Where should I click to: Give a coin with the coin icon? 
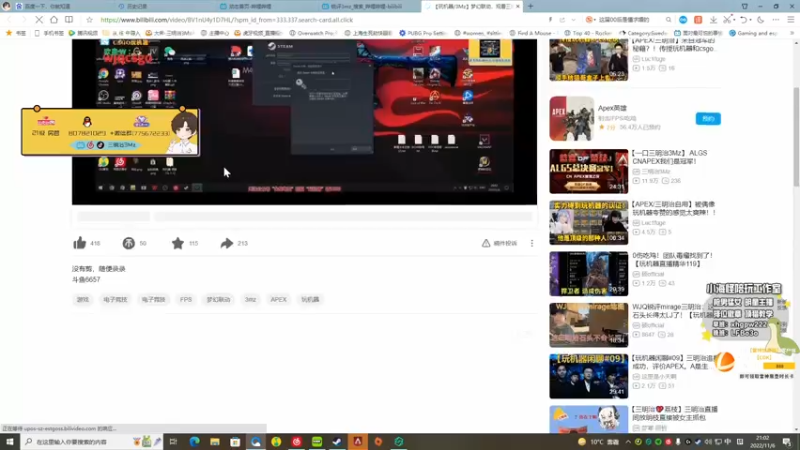pyautogui.click(x=129, y=243)
